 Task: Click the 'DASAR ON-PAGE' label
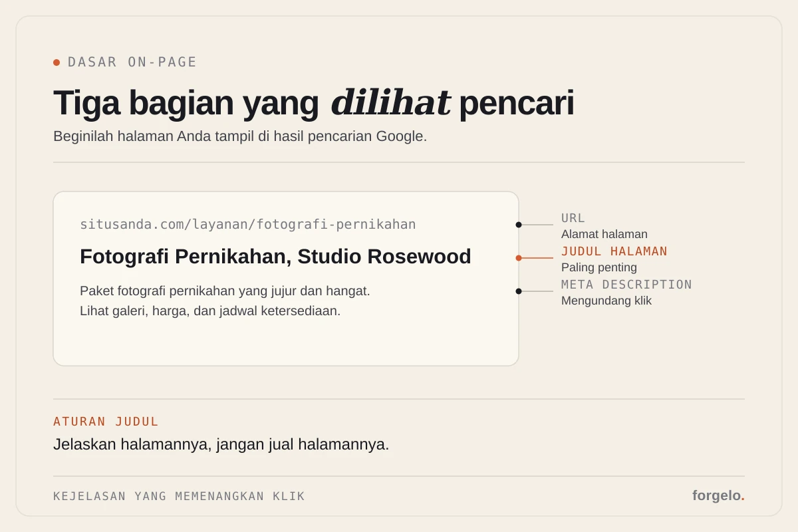click(x=132, y=62)
